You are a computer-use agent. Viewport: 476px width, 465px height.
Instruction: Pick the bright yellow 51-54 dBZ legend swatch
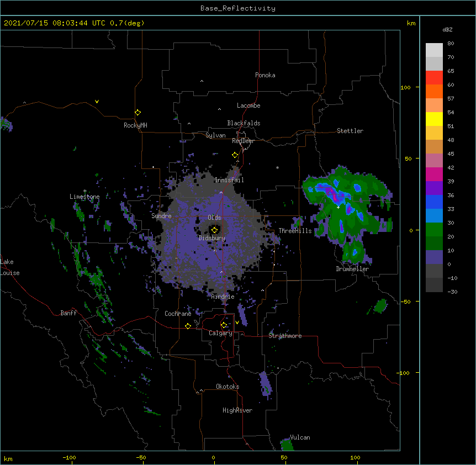click(x=434, y=119)
